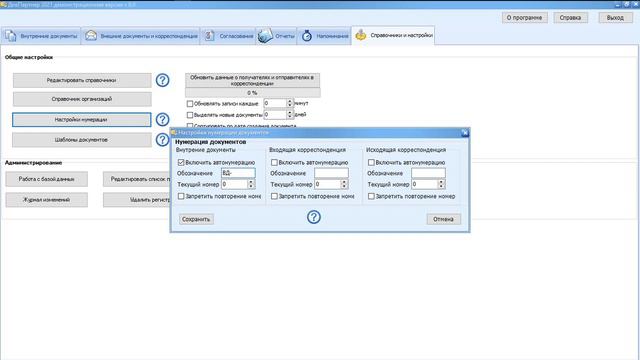
Task: Click Настройки нумерации button
Action: tap(82, 120)
